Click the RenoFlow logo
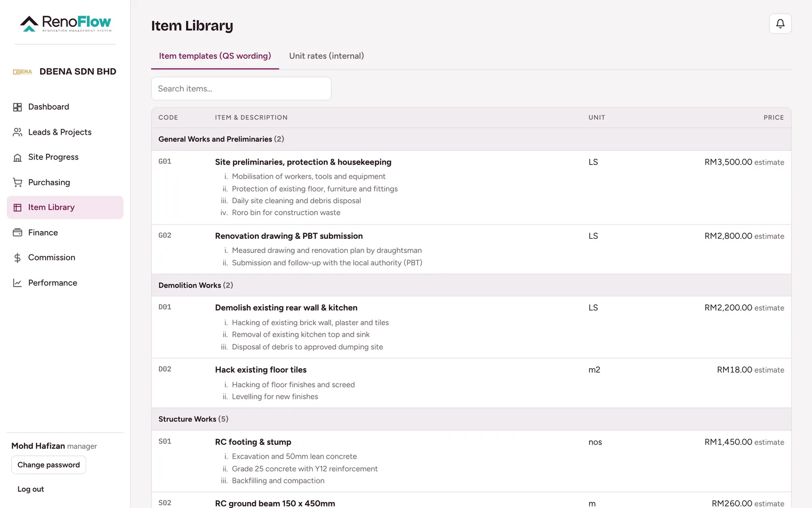The height and width of the screenshot is (508, 812). coord(65,23)
